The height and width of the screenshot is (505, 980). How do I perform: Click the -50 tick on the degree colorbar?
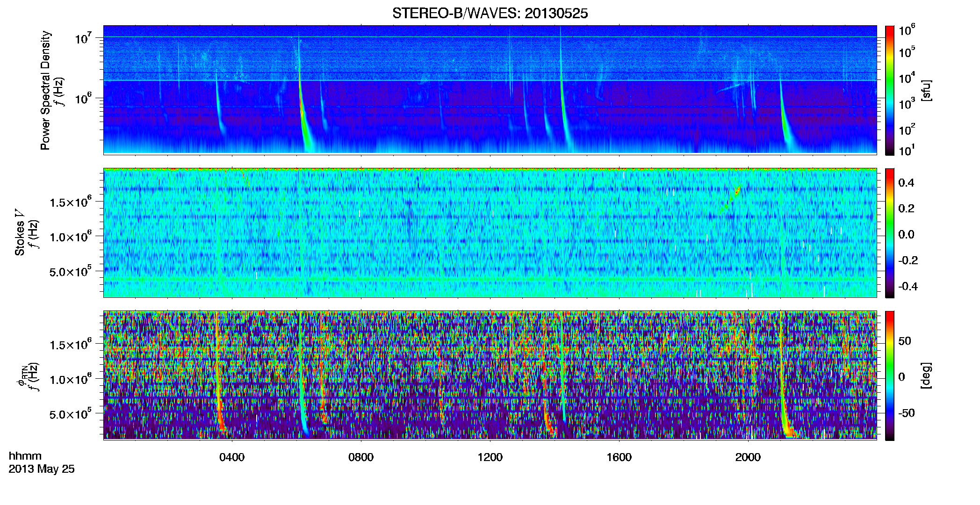pyautogui.click(x=906, y=413)
